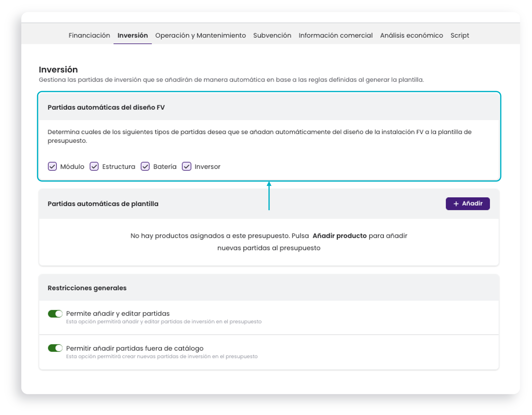This screenshot has height=415, width=532.
Task: Uncheck the Módulo checkbox
Action: 52,166
